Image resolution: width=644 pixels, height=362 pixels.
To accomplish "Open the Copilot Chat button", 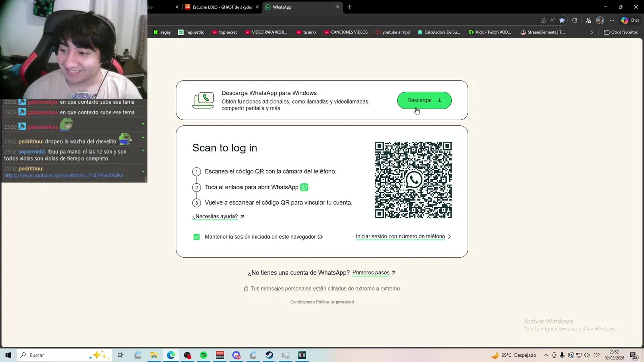I will pyautogui.click(x=630, y=20).
